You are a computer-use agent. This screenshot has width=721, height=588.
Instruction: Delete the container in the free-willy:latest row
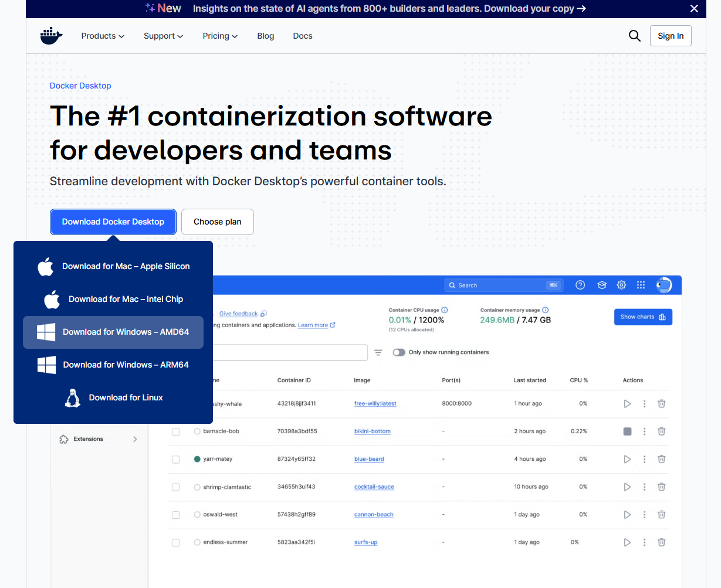[x=661, y=403]
